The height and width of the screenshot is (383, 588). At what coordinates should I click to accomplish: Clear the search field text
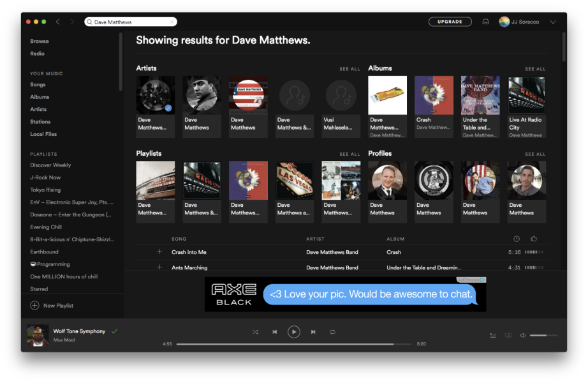click(x=172, y=22)
